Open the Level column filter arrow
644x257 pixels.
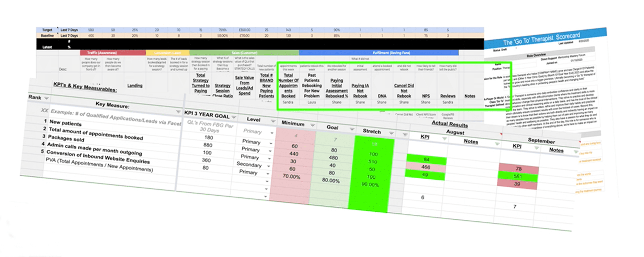pos(273,121)
